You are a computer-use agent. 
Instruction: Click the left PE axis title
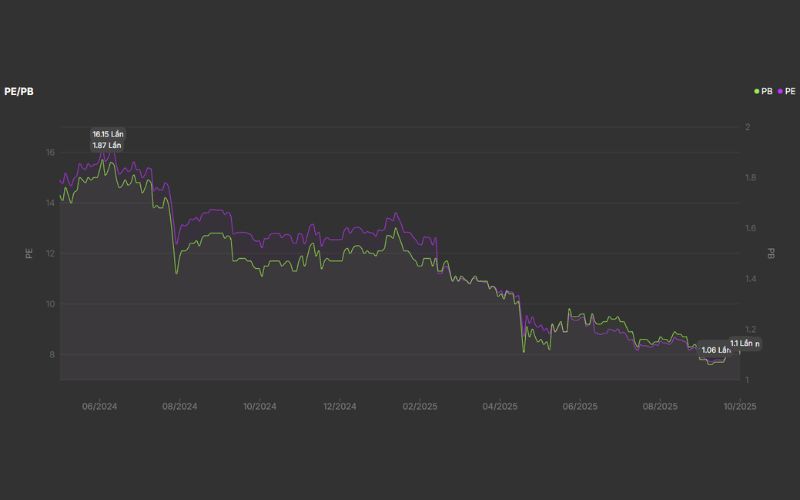(x=29, y=253)
